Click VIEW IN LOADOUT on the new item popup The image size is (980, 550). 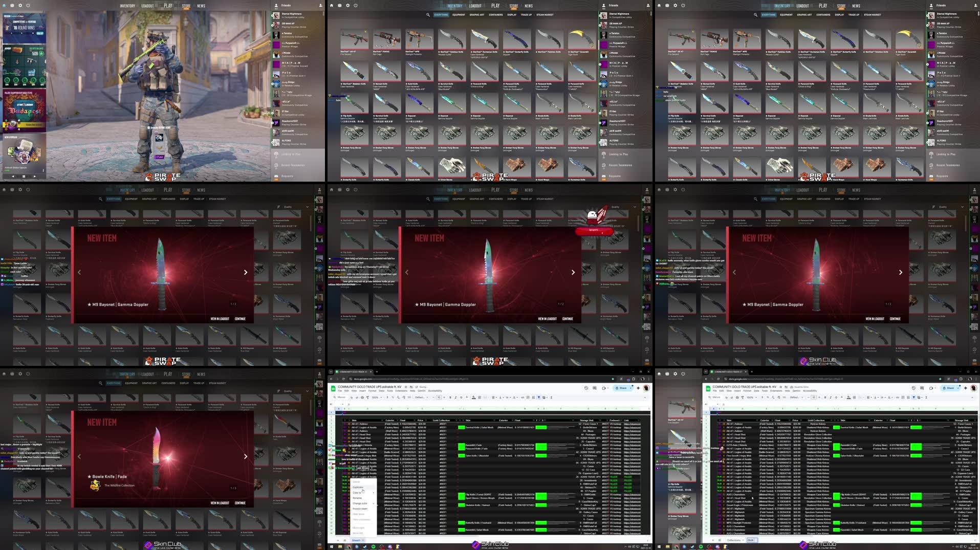pyautogui.click(x=547, y=318)
